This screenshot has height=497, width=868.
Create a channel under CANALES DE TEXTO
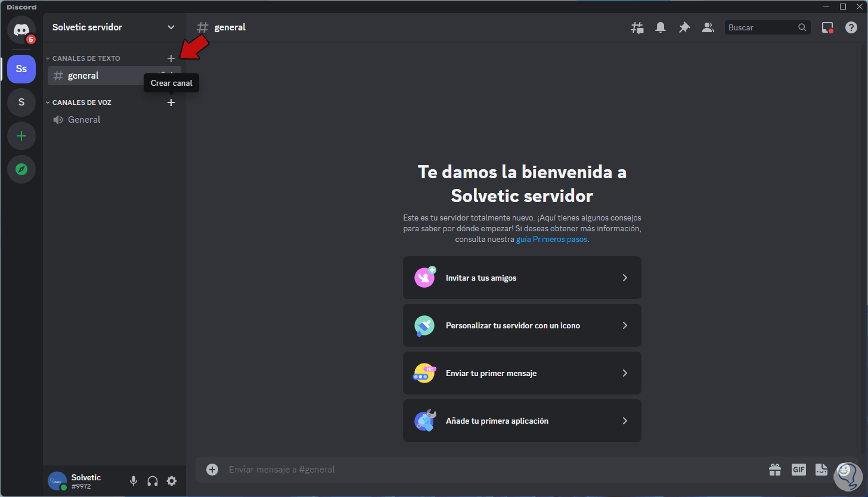171,58
